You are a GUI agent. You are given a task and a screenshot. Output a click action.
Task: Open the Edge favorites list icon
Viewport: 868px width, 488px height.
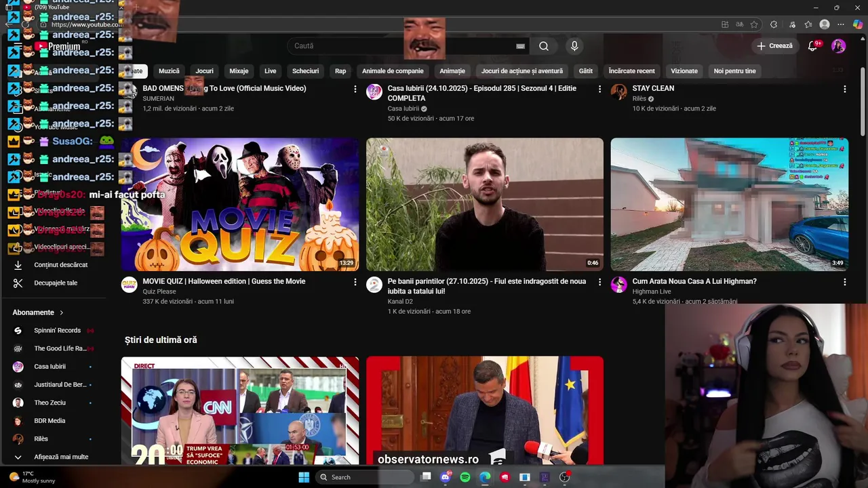pos(808,24)
